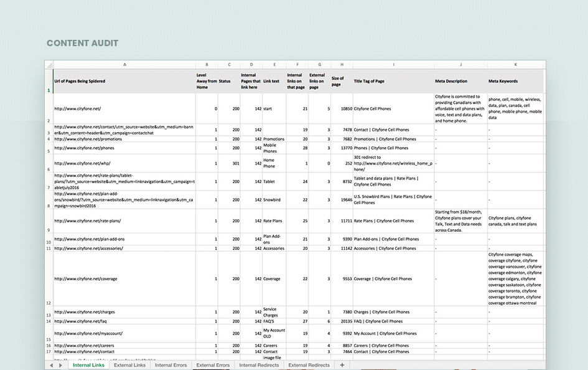Click the cityfone.net/rate-plans/ URL cell
Screen dimensions: 588x370
click(124, 221)
